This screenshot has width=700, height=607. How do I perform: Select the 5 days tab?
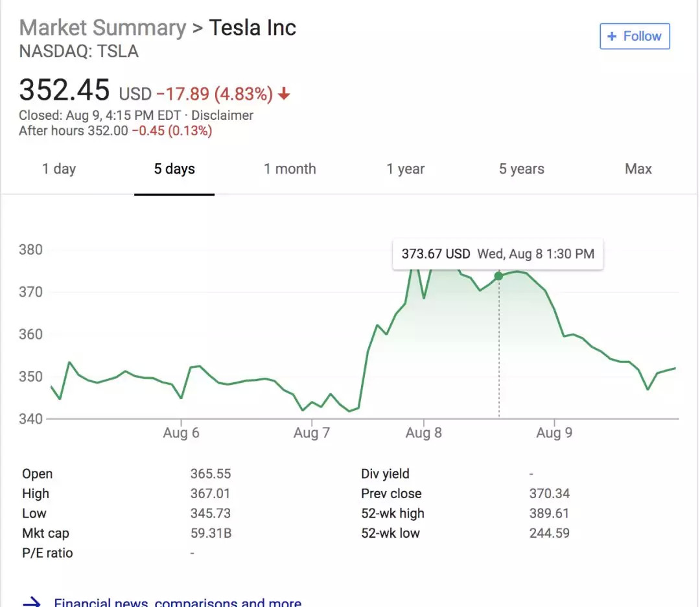tap(174, 169)
